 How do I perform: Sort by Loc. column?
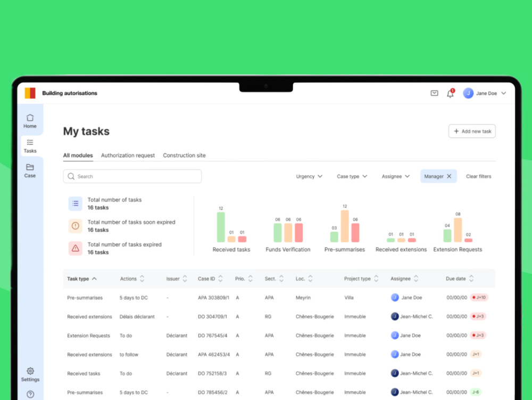(x=304, y=279)
